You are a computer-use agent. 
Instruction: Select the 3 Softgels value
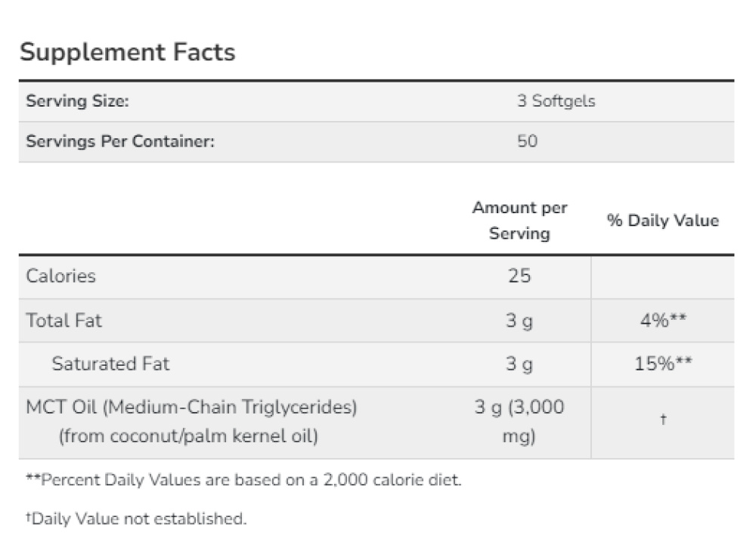point(556,101)
